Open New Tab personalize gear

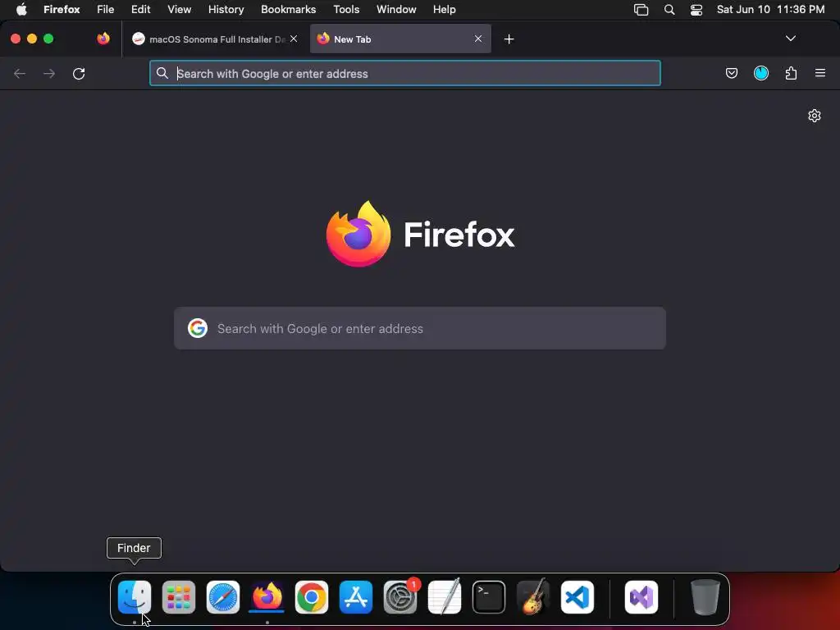pos(815,116)
